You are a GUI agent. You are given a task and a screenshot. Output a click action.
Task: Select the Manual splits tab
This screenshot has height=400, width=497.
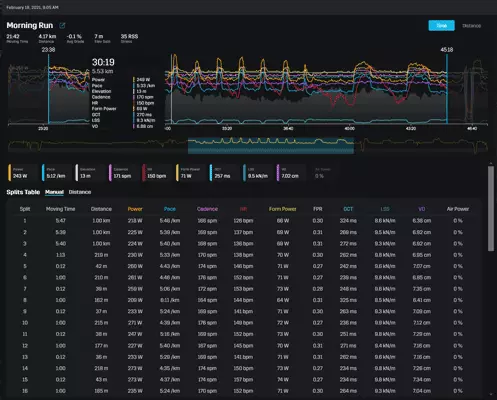coord(54,192)
